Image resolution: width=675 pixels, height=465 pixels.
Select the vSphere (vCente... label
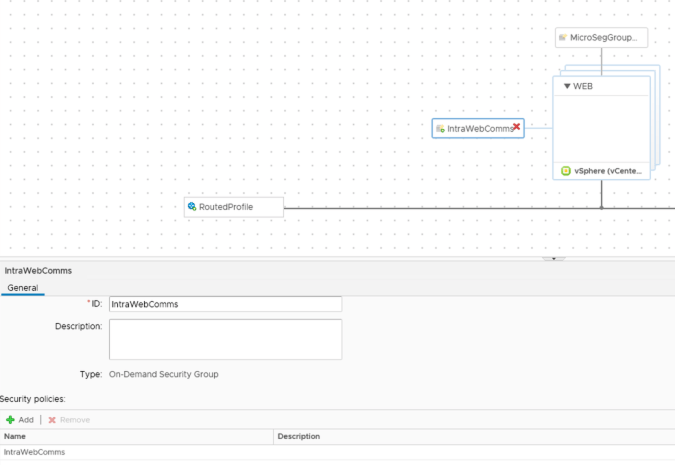(608, 171)
